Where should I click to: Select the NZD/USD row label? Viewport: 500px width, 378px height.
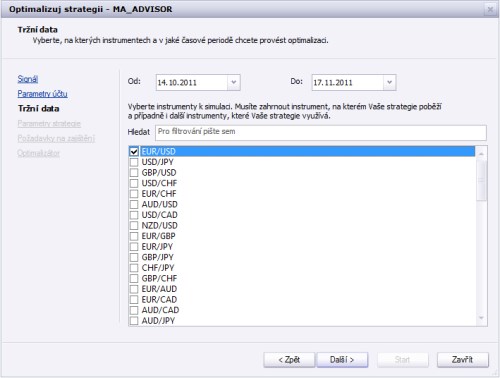(x=160, y=226)
